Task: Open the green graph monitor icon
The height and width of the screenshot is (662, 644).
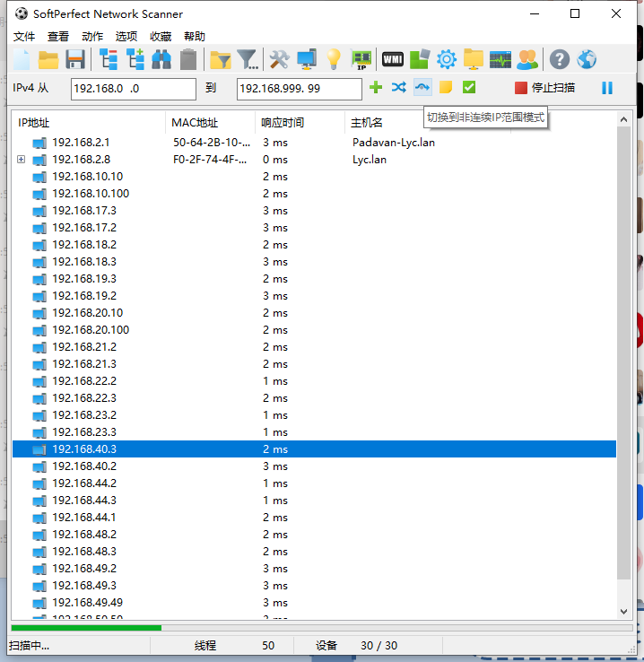Action: [x=500, y=59]
